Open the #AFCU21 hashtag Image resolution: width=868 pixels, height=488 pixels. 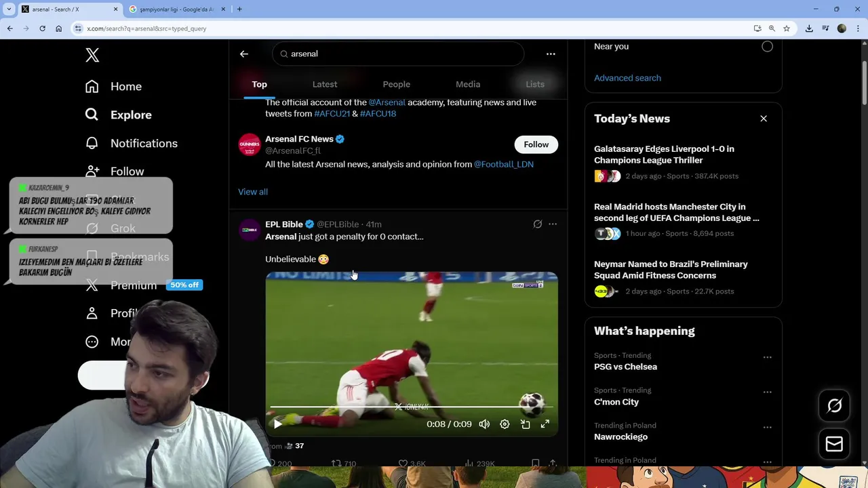332,114
